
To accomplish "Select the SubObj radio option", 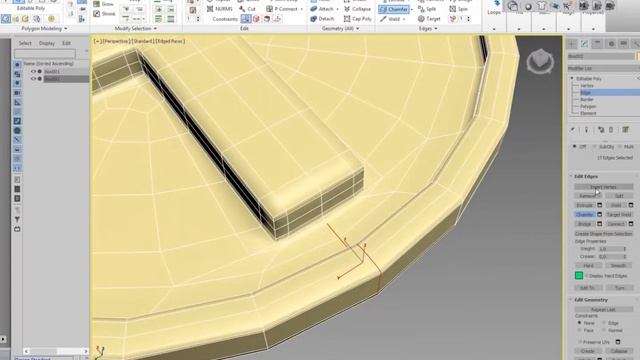I will coord(595,146).
